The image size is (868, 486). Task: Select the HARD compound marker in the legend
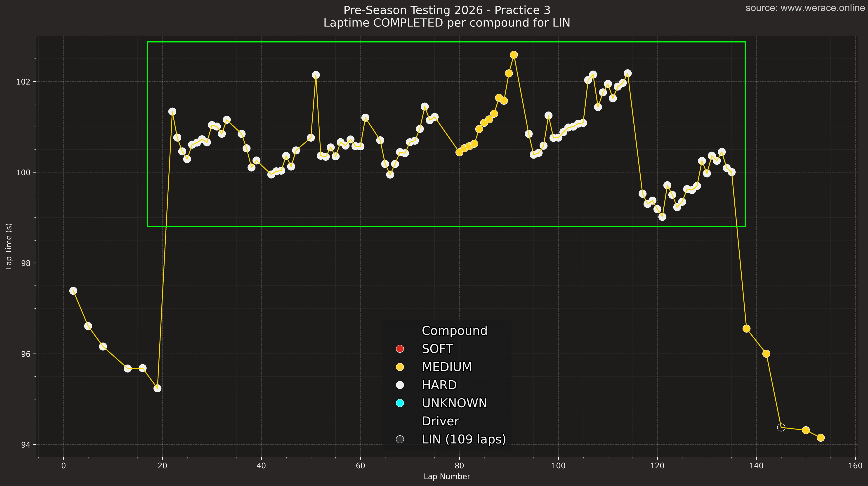pyautogui.click(x=400, y=385)
